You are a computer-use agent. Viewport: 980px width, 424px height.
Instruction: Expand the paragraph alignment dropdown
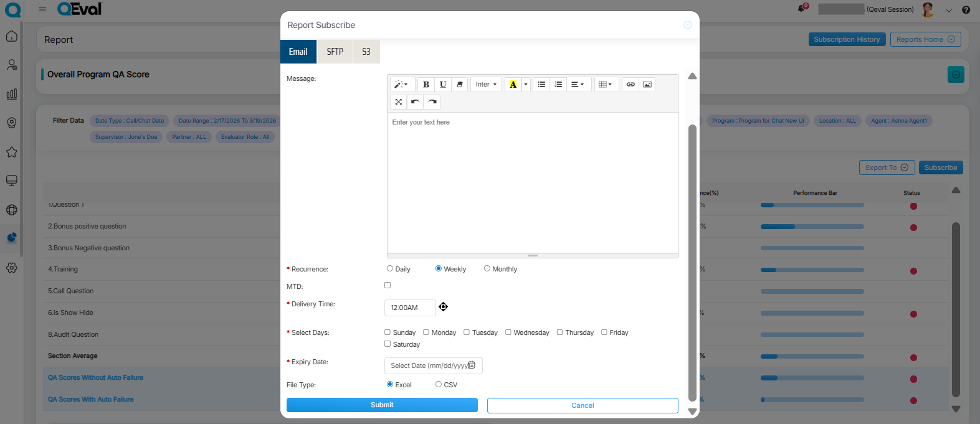coord(578,85)
